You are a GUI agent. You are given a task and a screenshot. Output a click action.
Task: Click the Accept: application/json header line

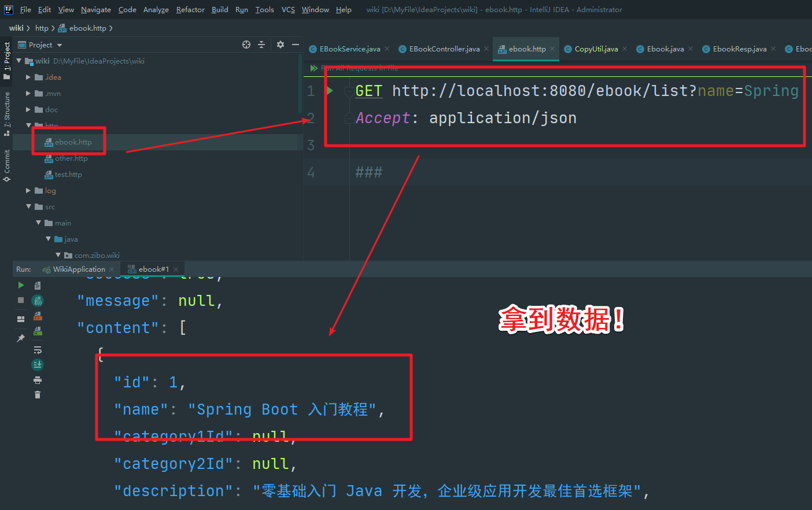(x=466, y=118)
